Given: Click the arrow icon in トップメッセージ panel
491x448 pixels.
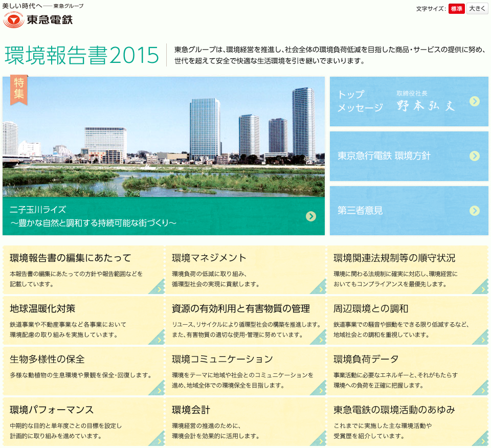Looking at the screenshot, I should point(475,101).
